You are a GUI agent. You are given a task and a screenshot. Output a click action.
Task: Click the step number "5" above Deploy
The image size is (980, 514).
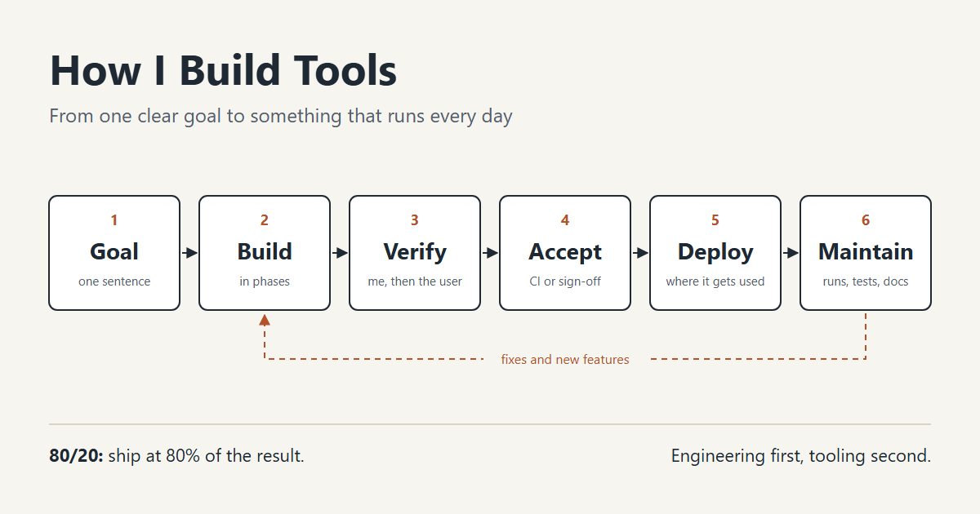pyautogui.click(x=715, y=220)
